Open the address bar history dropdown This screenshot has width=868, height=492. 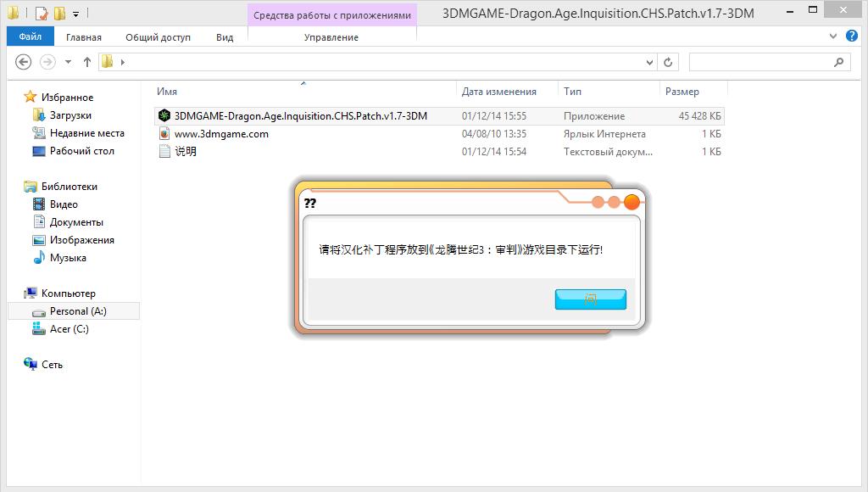click(650, 62)
